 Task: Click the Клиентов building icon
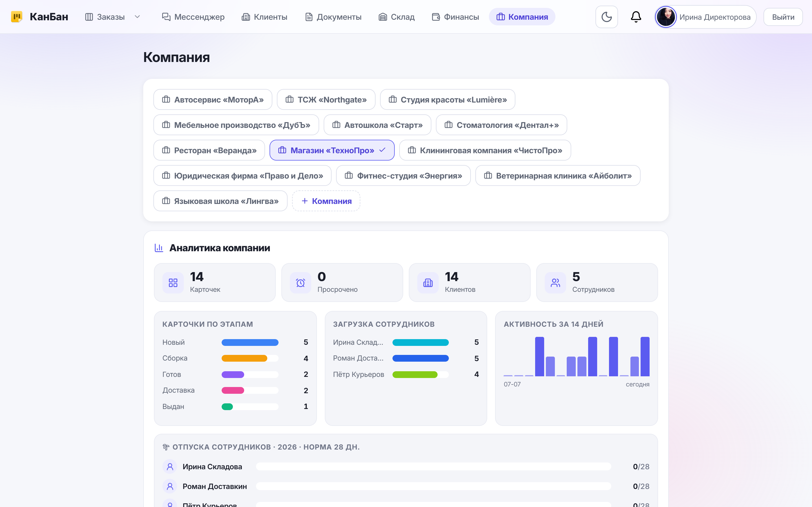[x=428, y=283]
